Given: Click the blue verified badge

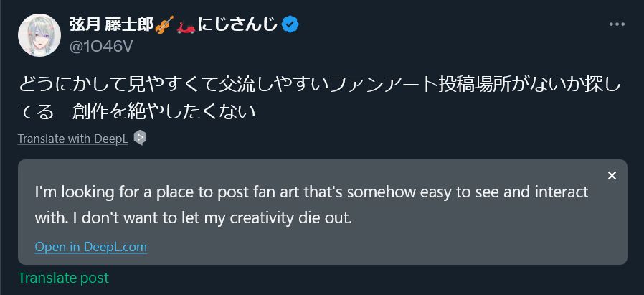Looking at the screenshot, I should coord(290,25).
